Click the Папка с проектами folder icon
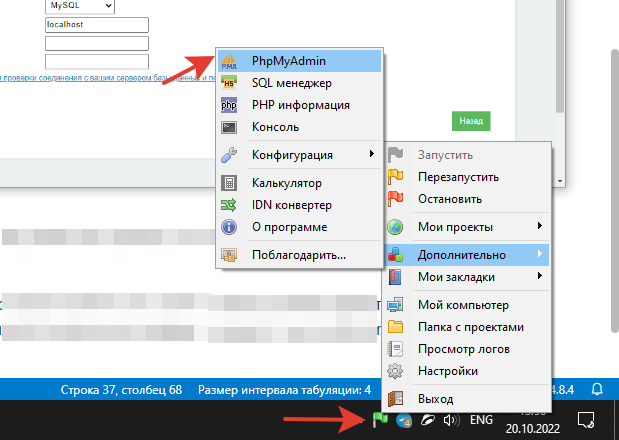 [395, 327]
